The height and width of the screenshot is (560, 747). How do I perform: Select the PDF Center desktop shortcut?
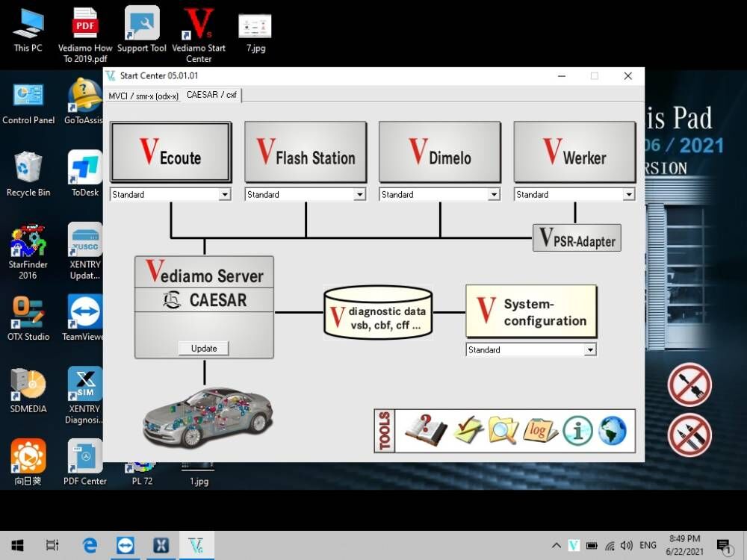[x=85, y=462]
